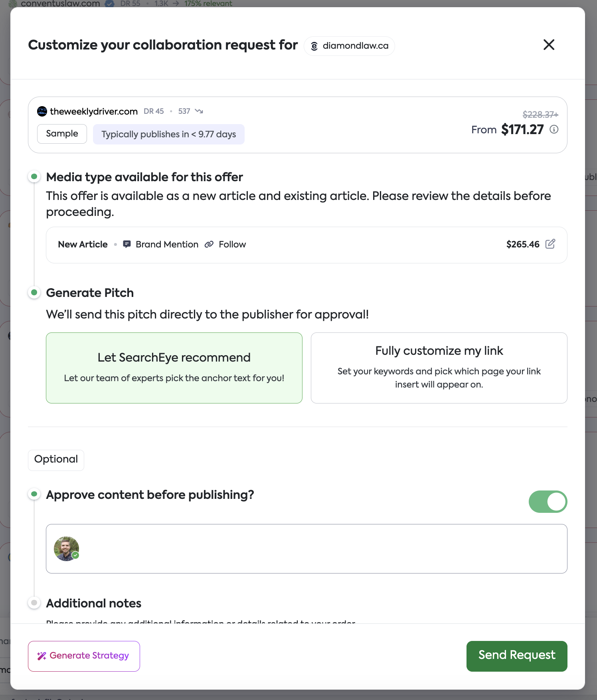Click the Follow link chain icon

(x=209, y=244)
